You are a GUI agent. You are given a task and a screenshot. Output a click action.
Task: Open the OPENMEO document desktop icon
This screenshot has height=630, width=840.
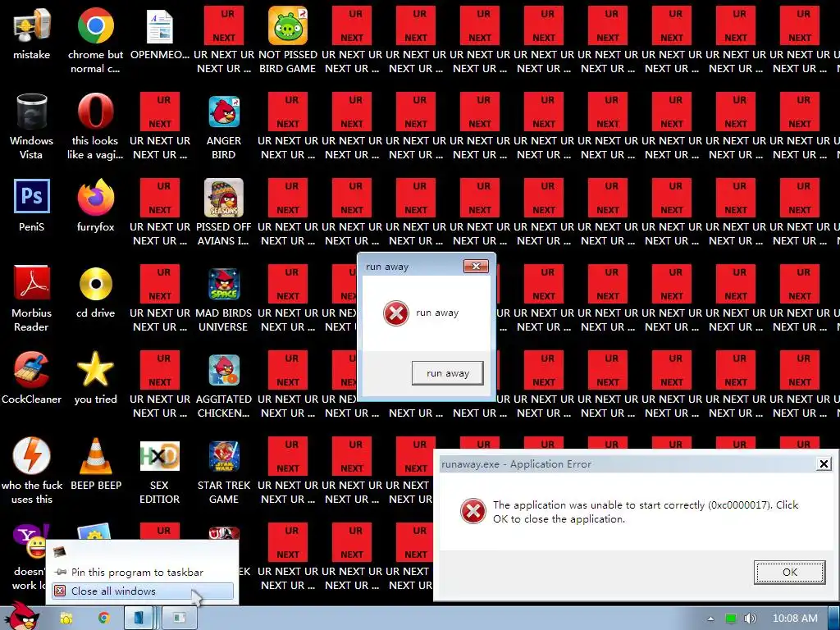coord(160,25)
